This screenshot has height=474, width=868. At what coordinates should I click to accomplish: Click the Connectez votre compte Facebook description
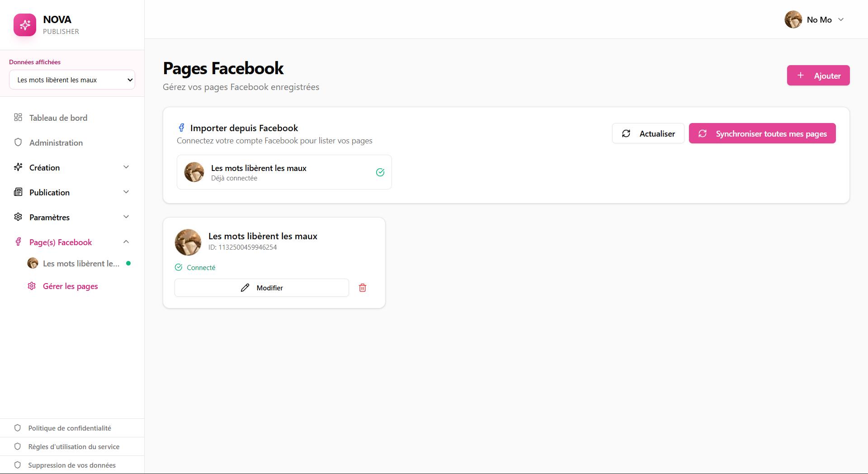point(274,141)
